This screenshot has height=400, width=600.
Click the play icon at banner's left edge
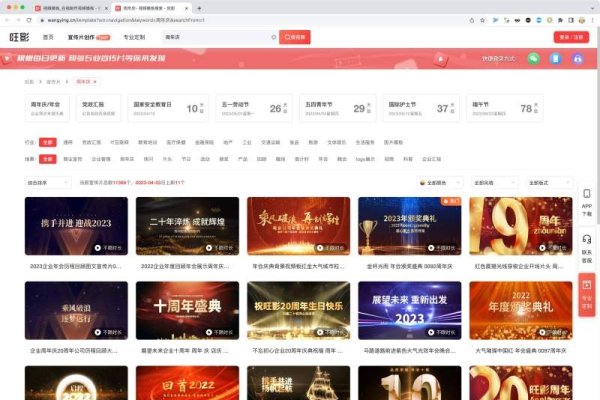(7, 59)
